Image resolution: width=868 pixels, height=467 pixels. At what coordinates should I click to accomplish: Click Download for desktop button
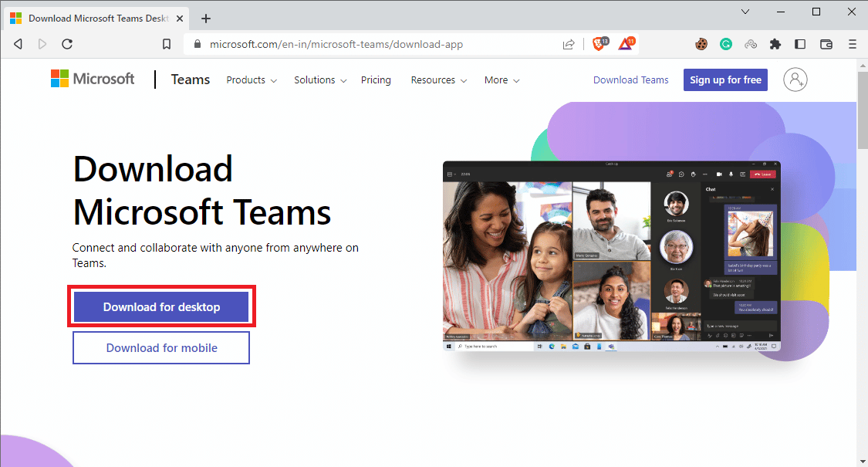coord(162,307)
